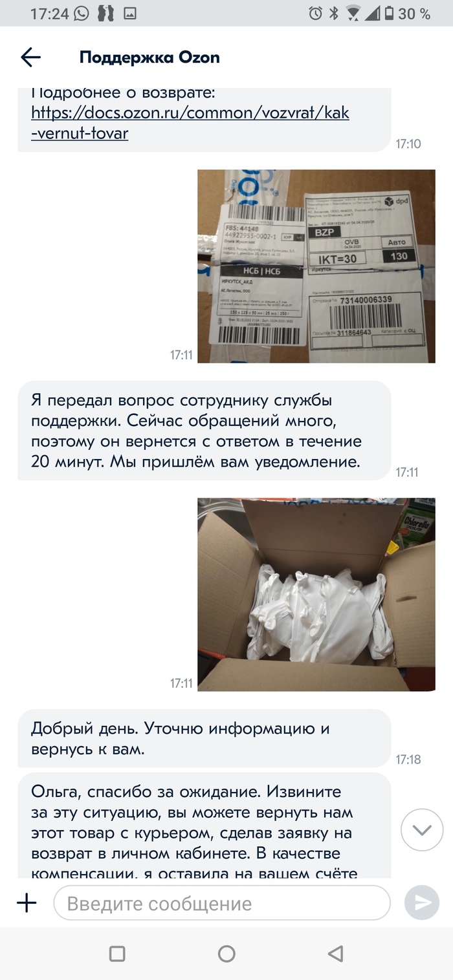Tap the Bluetooth status icon
Screen dimensions: 453x980
pos(334,13)
